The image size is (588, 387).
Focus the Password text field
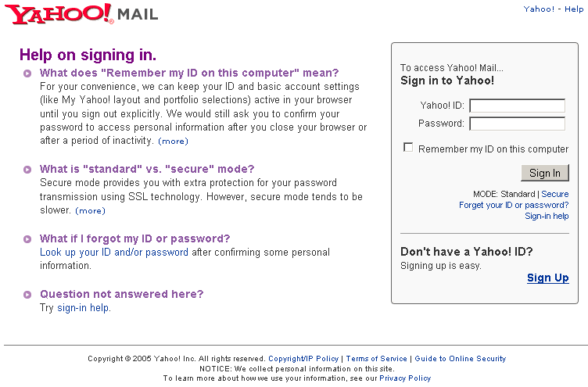517,124
